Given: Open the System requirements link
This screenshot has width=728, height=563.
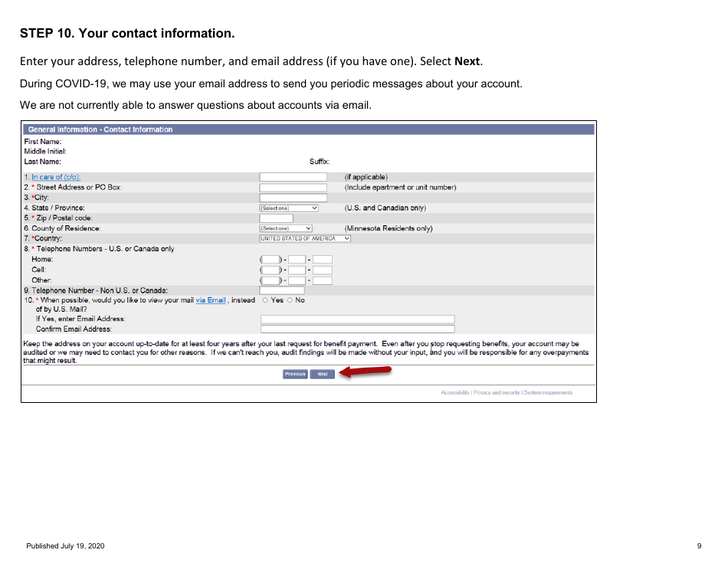Looking at the screenshot, I should (x=550, y=392).
